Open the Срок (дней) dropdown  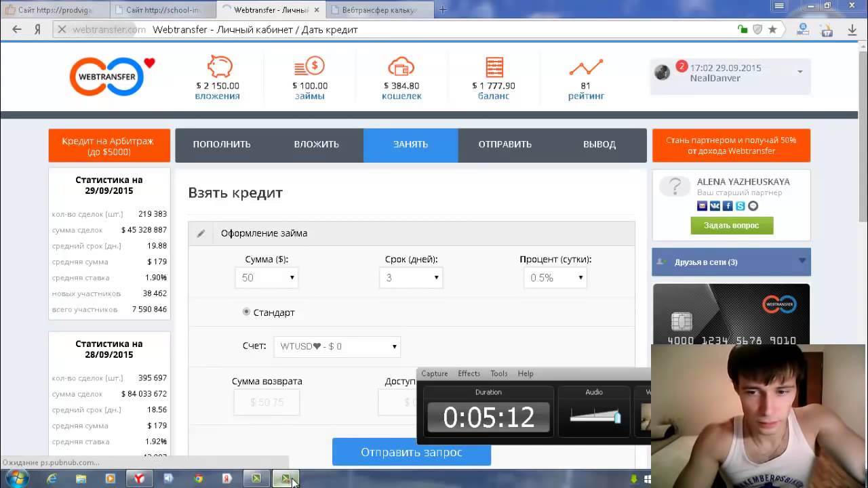click(411, 277)
